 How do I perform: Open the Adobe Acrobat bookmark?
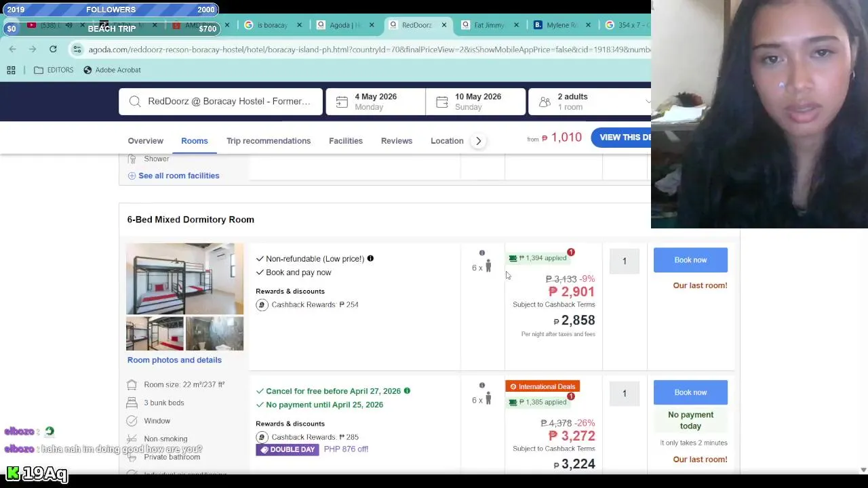pos(112,70)
